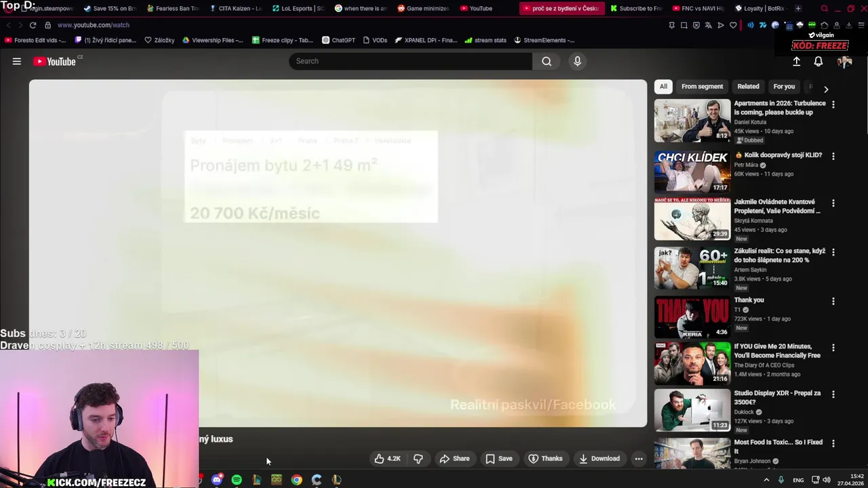Open the browser tab search icon
Screen dimensions: 868x488
(824, 8)
